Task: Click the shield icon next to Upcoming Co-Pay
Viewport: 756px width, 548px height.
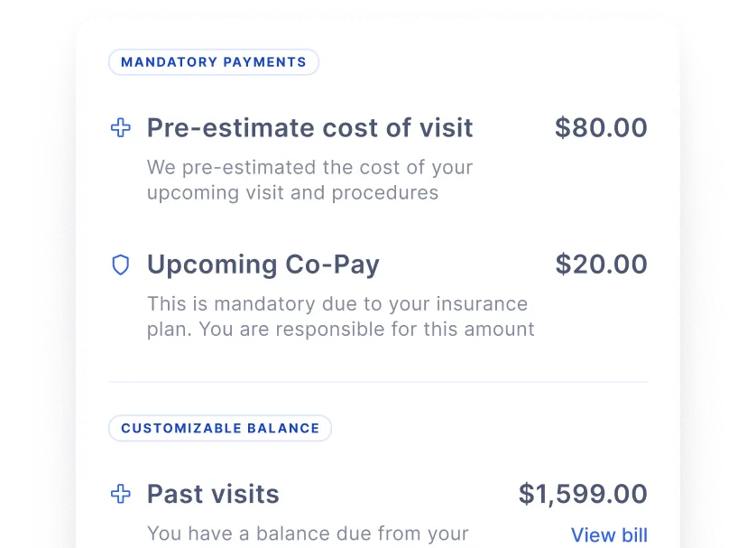Action: coord(120,265)
